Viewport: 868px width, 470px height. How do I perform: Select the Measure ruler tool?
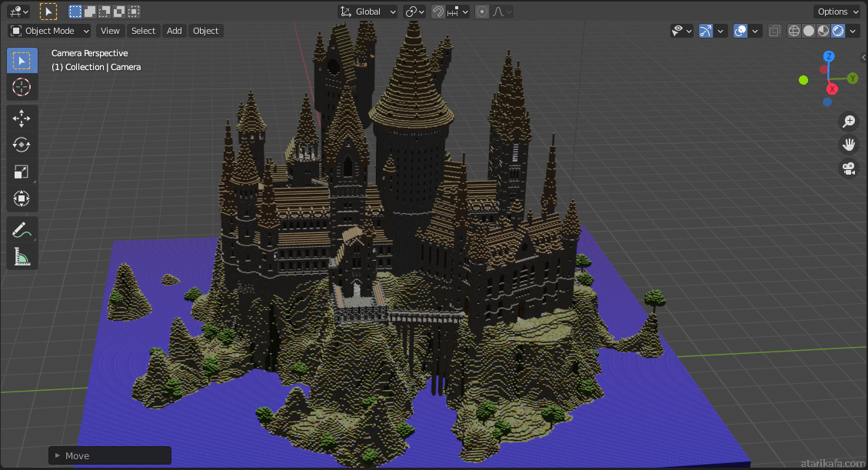pos(22,256)
